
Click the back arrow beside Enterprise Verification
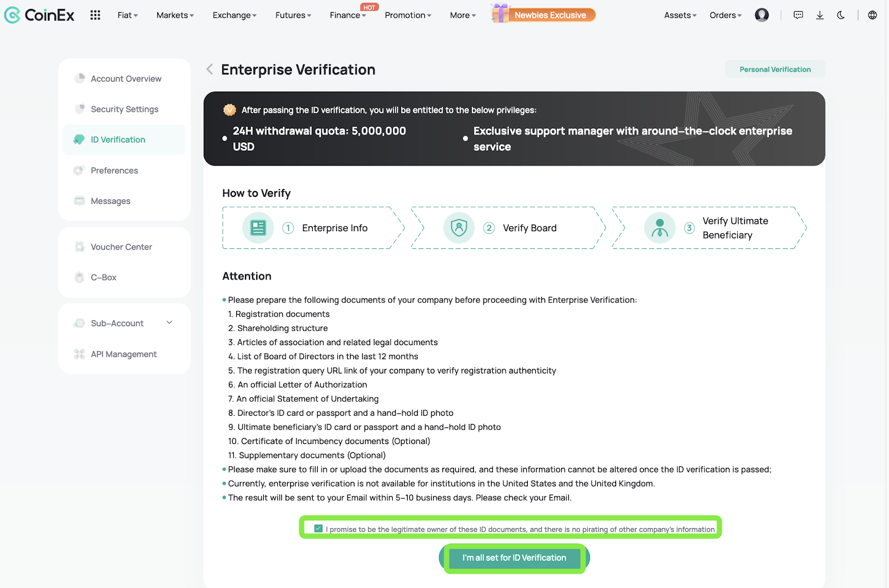click(209, 69)
